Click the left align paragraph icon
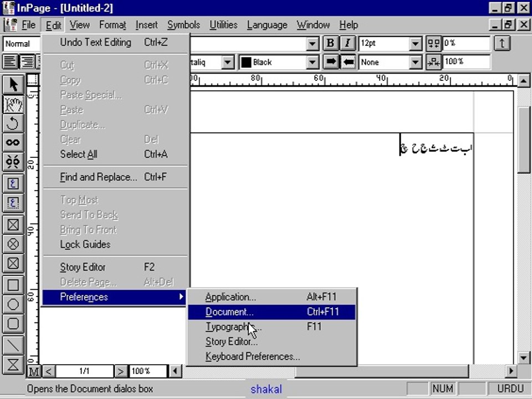This screenshot has height=399, width=532. (x=10, y=62)
